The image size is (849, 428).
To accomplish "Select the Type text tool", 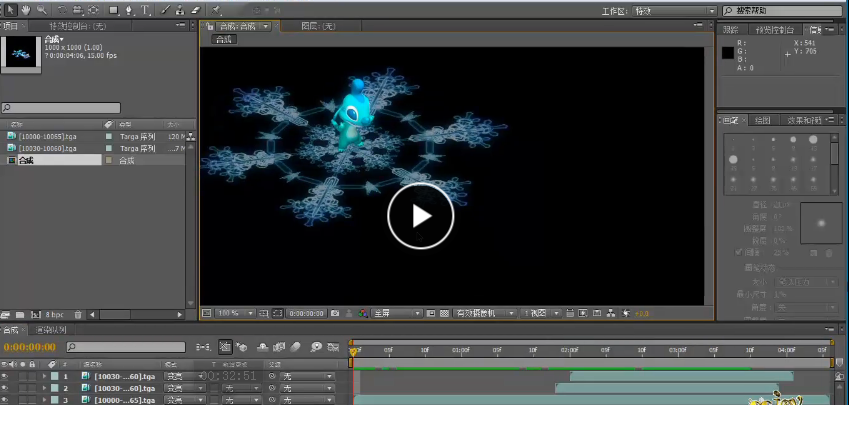I will [145, 10].
